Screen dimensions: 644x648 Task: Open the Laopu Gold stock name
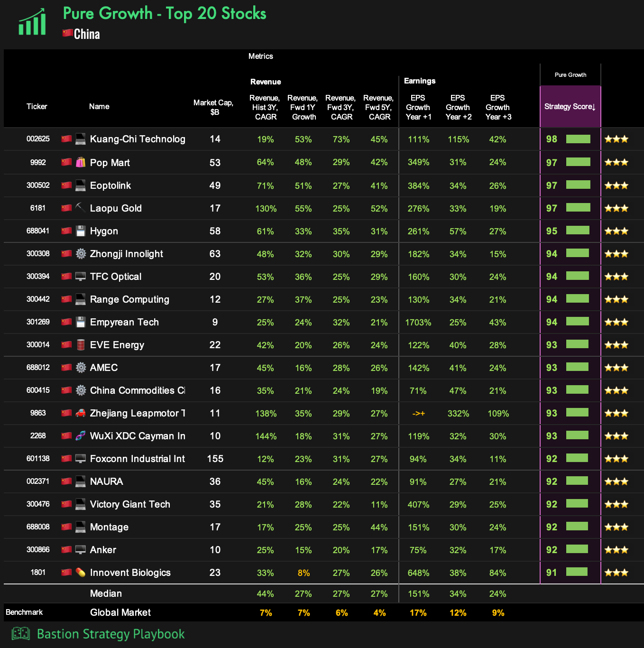click(116, 208)
